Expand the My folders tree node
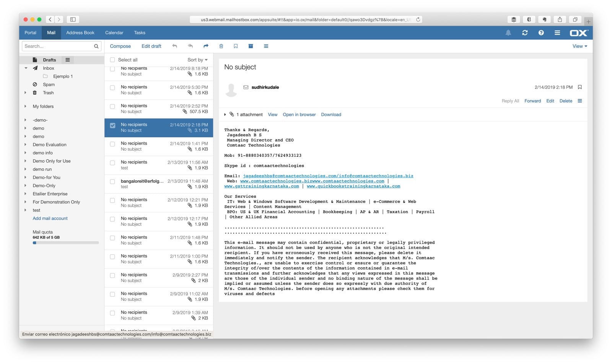Image resolution: width=612 pixels, height=364 pixels. tap(26, 106)
